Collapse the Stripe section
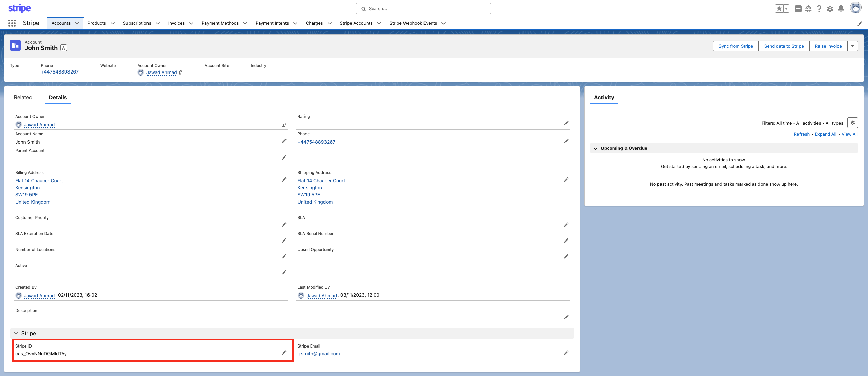 click(x=16, y=333)
